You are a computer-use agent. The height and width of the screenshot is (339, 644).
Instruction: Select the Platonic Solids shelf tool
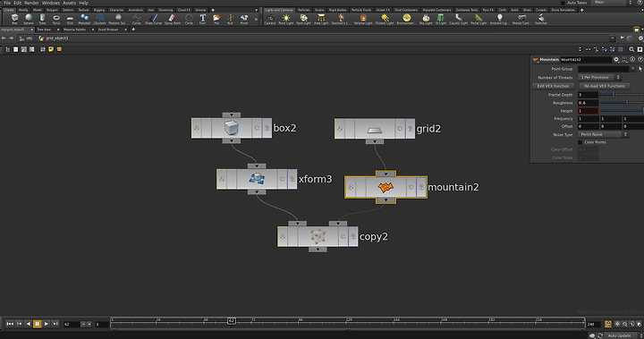click(118, 19)
